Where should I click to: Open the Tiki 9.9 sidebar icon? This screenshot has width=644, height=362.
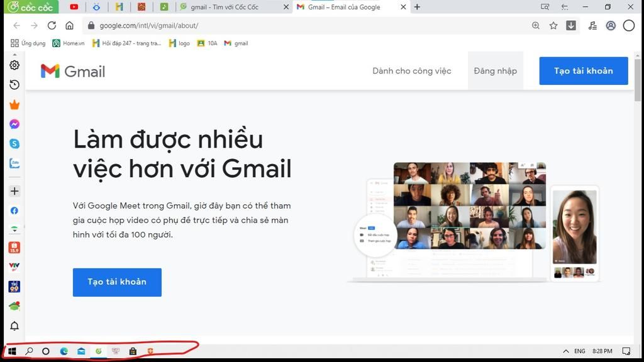14,287
